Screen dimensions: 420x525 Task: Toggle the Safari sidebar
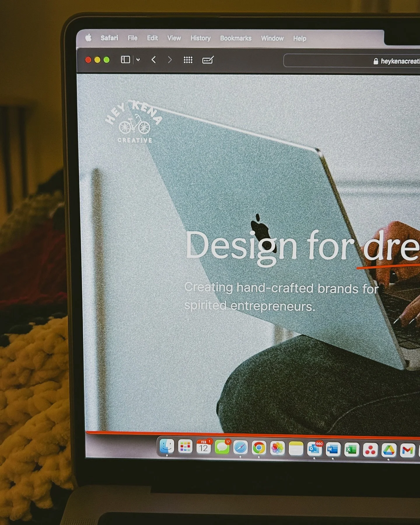coord(125,60)
